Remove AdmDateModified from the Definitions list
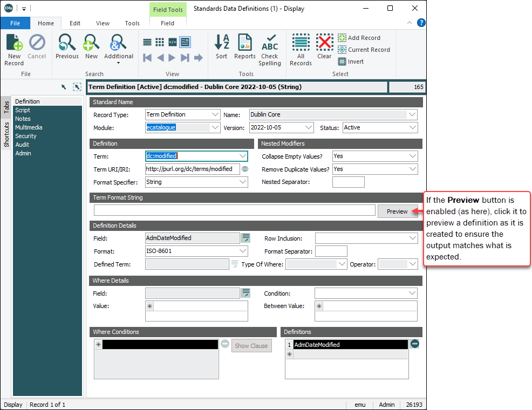The image size is (532, 410). click(414, 344)
